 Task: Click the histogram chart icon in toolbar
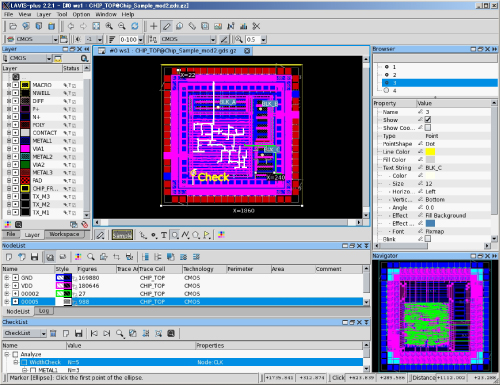[x=244, y=26]
